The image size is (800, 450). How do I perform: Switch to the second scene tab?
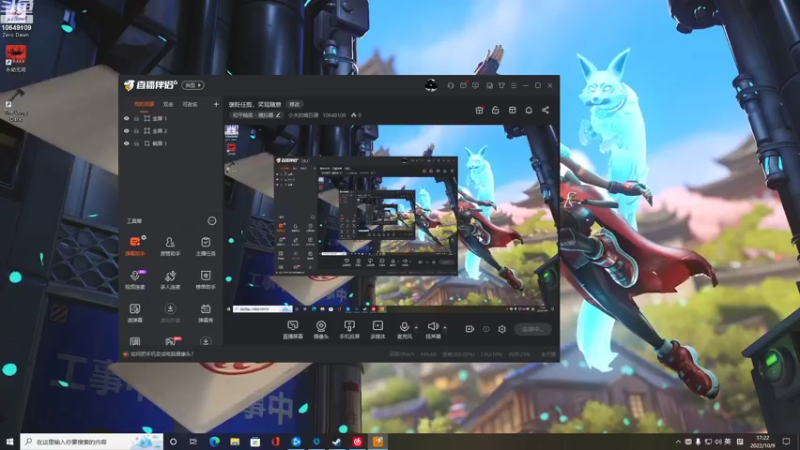(168, 104)
